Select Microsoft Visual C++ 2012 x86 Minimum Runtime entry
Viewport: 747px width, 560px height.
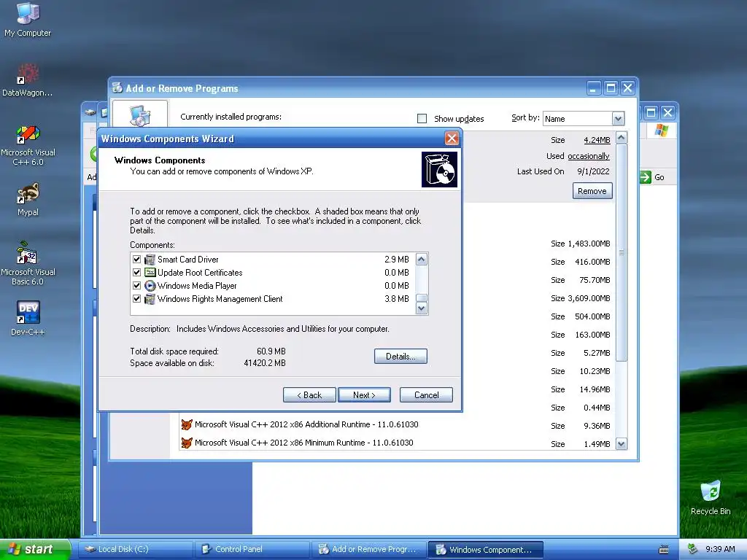303,443
